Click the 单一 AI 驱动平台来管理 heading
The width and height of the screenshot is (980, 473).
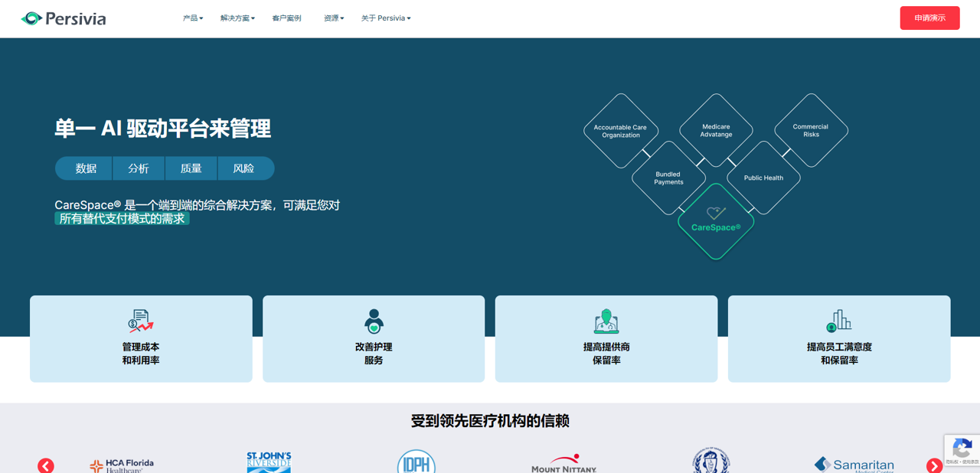point(163,129)
